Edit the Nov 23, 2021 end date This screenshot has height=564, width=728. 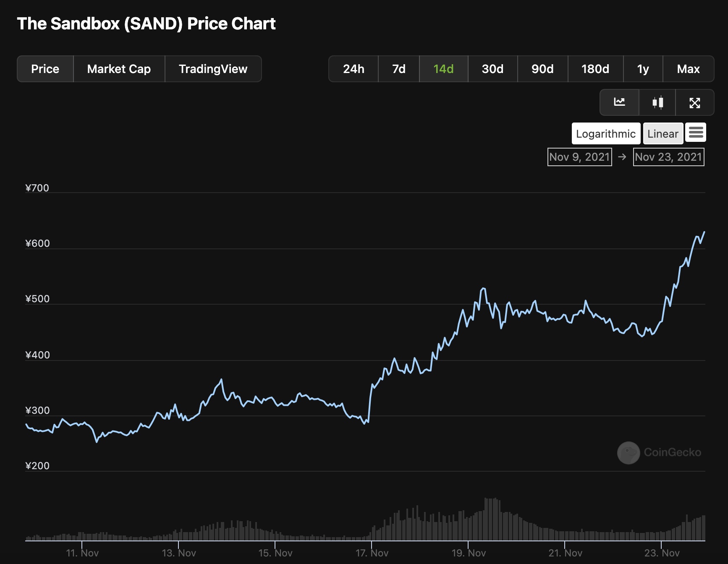[668, 157]
